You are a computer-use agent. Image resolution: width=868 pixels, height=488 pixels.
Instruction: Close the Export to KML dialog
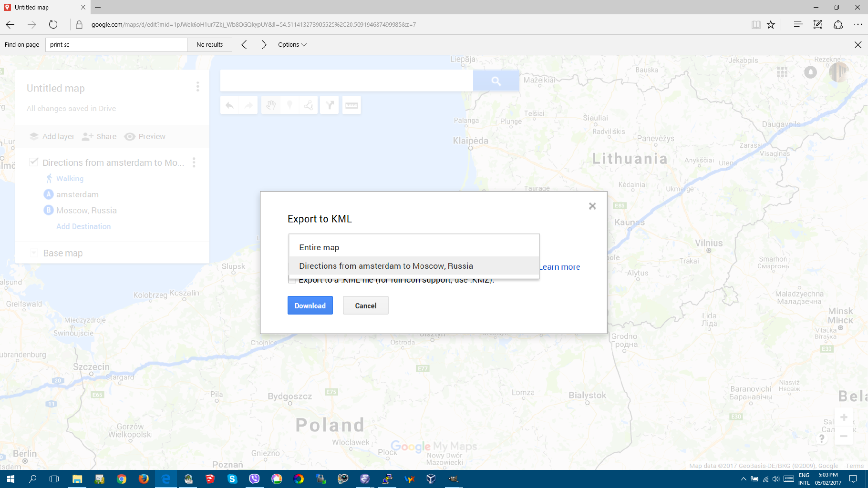(x=592, y=206)
